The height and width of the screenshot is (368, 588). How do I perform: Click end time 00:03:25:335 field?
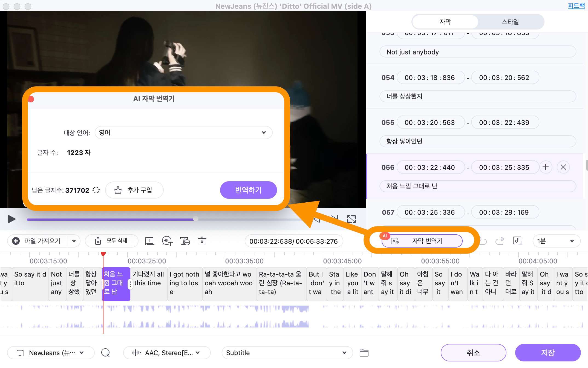505,168
